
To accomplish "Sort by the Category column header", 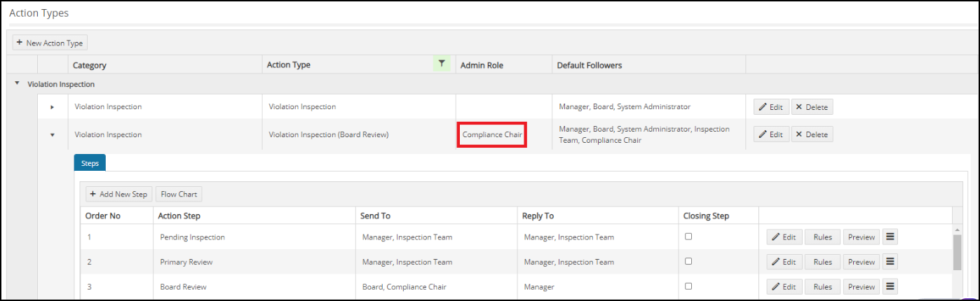I will point(90,65).
